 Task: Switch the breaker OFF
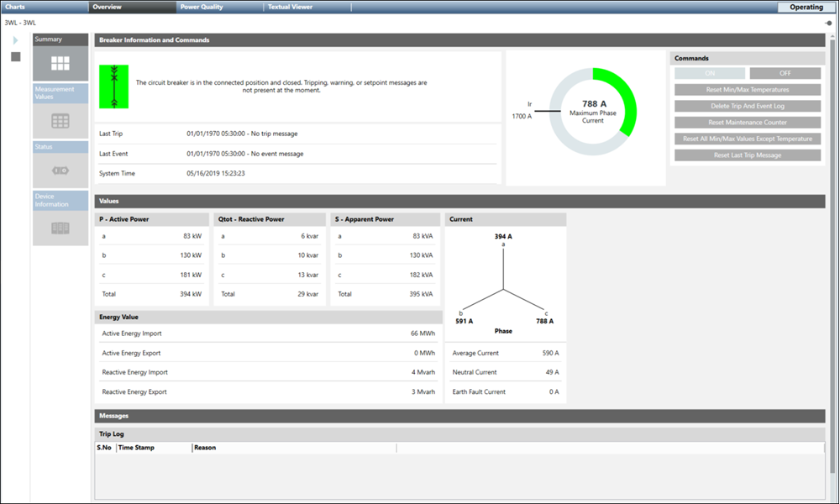785,73
